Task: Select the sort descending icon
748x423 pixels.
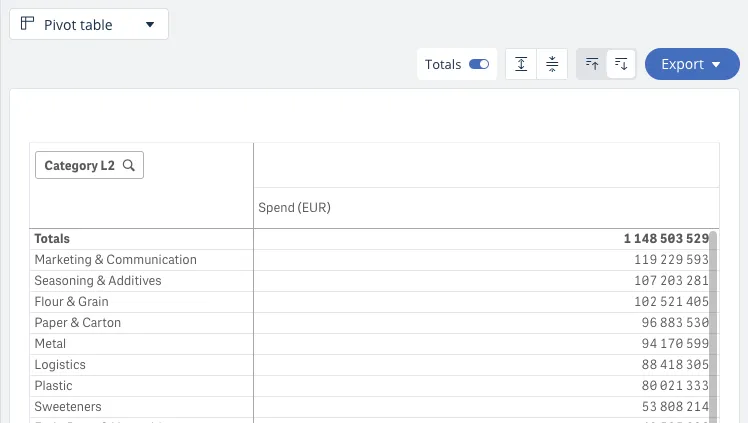Action: (x=621, y=64)
